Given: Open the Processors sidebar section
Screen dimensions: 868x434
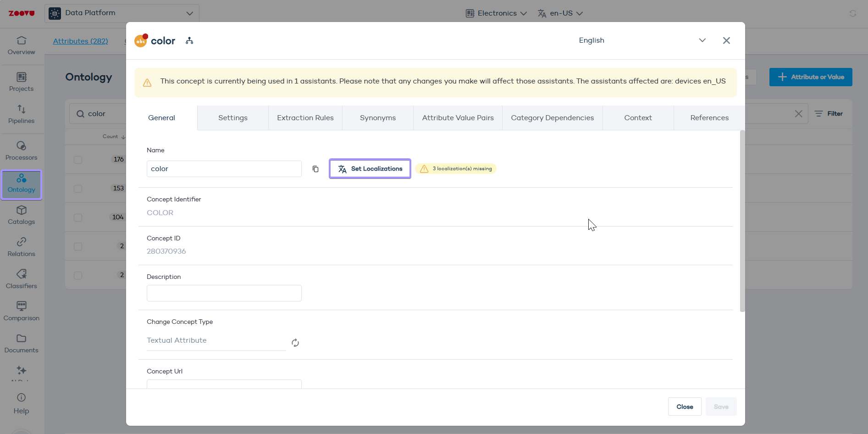Looking at the screenshot, I should (22, 151).
